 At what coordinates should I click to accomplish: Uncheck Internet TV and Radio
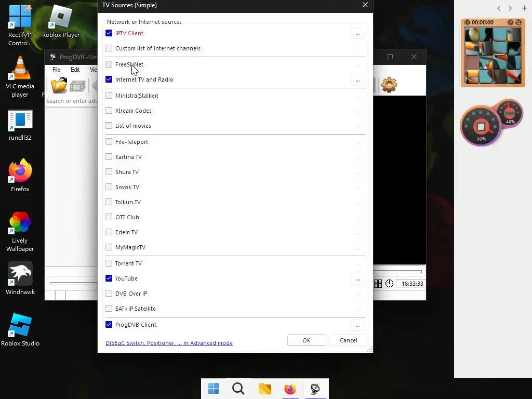coord(109,79)
